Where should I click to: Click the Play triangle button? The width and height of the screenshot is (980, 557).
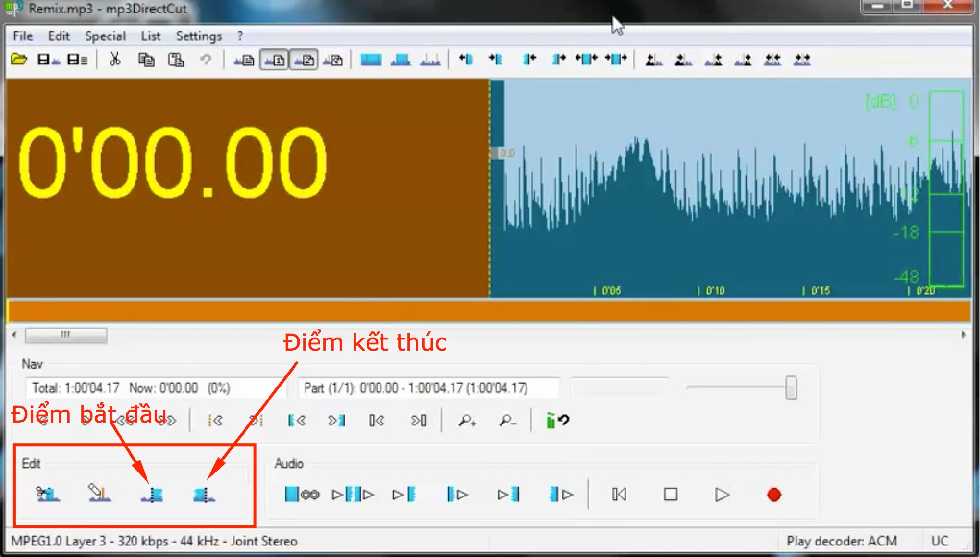point(722,494)
